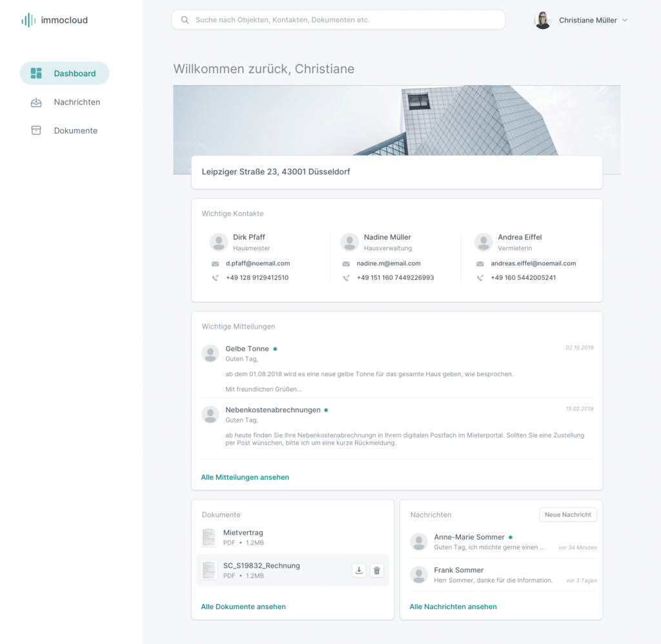
Task: Click the mail icon next to d.pfaff@noemail.com
Action: coord(215,264)
